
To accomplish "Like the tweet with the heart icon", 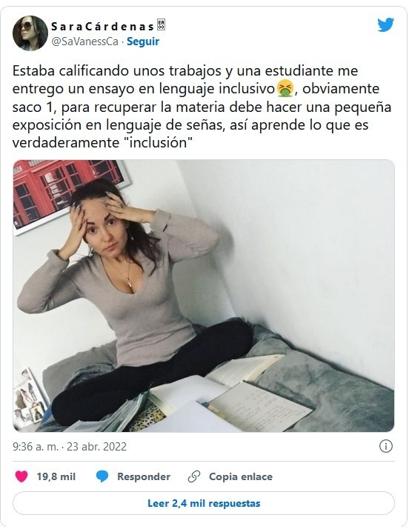I will click(x=21, y=476).
